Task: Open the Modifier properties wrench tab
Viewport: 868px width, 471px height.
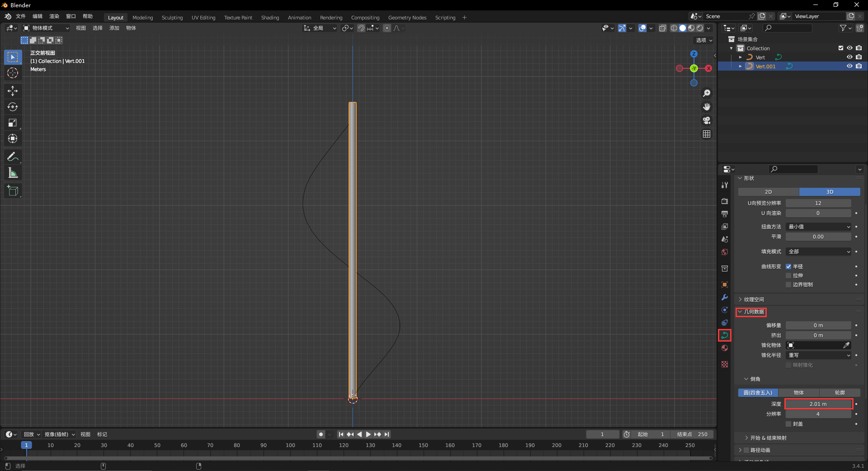Action: coord(725,297)
